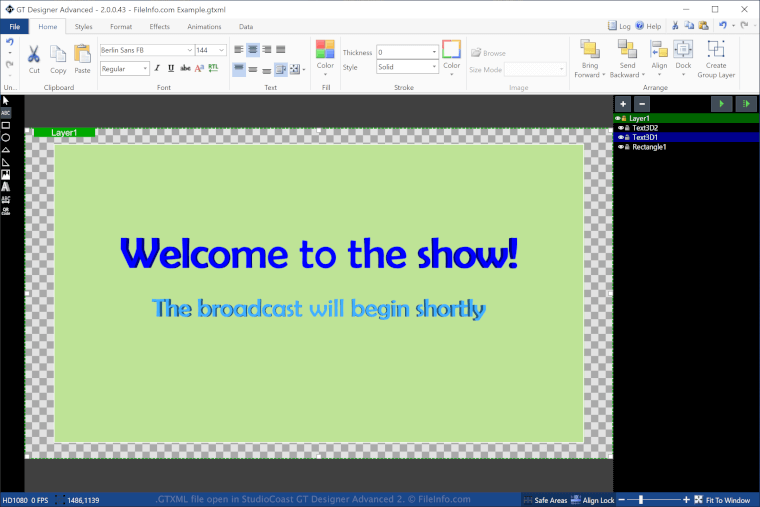Select the Image tool in left toolbar
This screenshot has width=760, height=507.
[x=6, y=174]
